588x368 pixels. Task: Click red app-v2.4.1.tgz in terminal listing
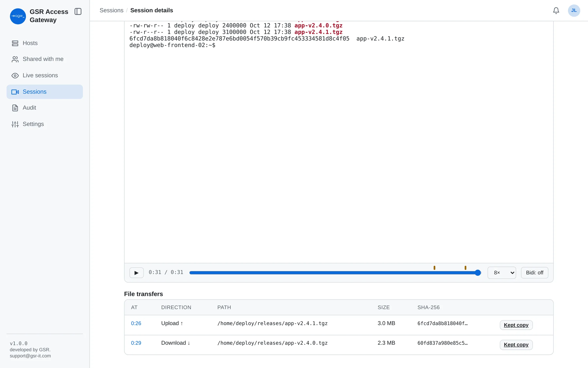point(318,32)
